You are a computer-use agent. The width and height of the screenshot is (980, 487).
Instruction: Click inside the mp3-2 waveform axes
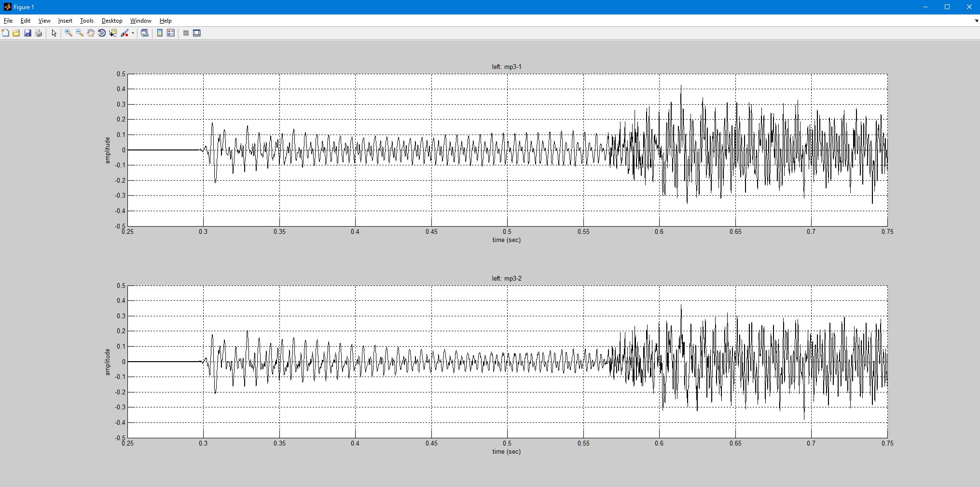507,362
